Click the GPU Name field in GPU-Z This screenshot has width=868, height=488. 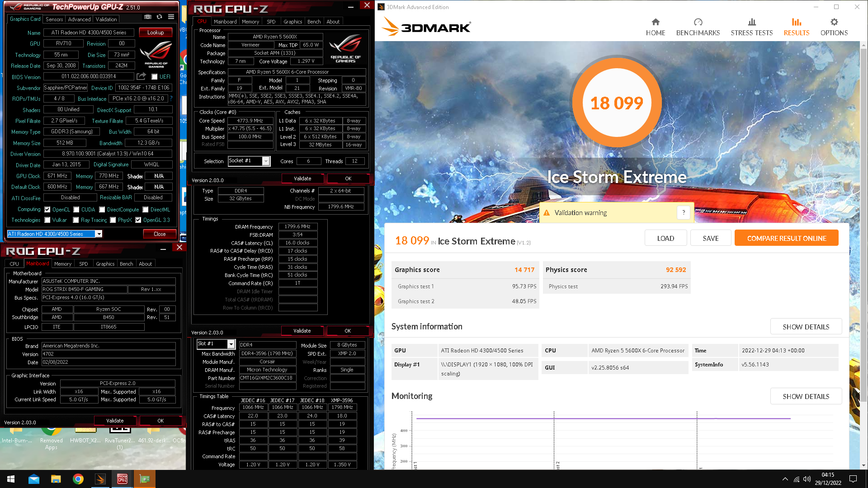89,33
